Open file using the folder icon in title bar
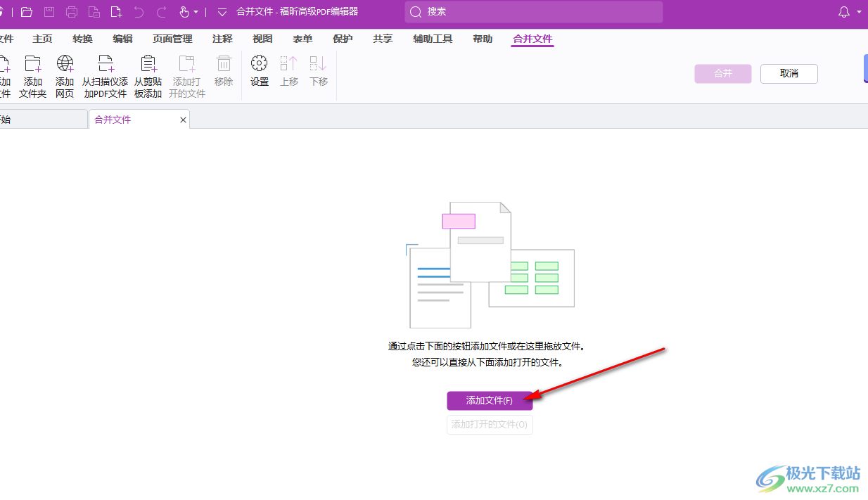This screenshot has height=500, width=868. point(27,12)
